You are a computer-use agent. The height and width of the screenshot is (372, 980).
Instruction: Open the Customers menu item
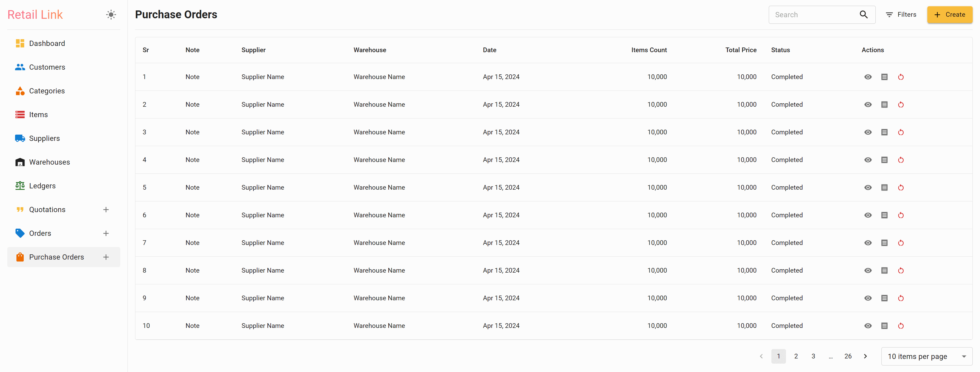coord(47,67)
